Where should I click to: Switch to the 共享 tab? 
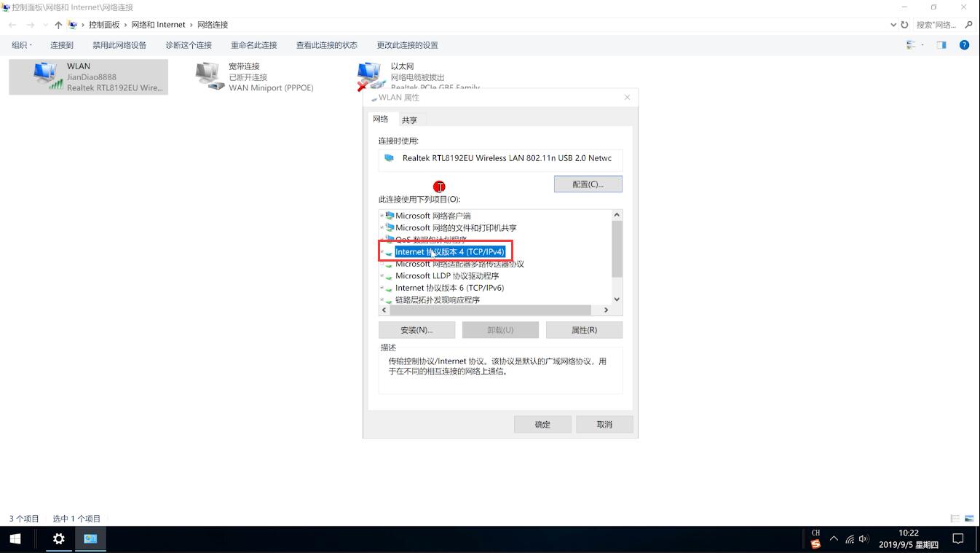[409, 120]
